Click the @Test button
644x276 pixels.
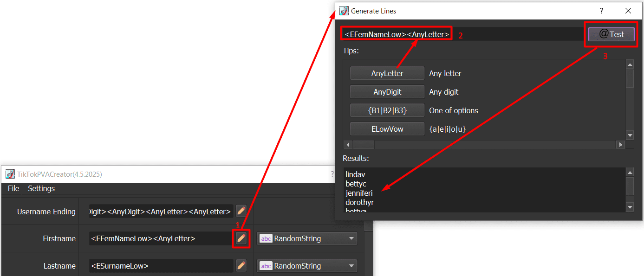click(611, 34)
